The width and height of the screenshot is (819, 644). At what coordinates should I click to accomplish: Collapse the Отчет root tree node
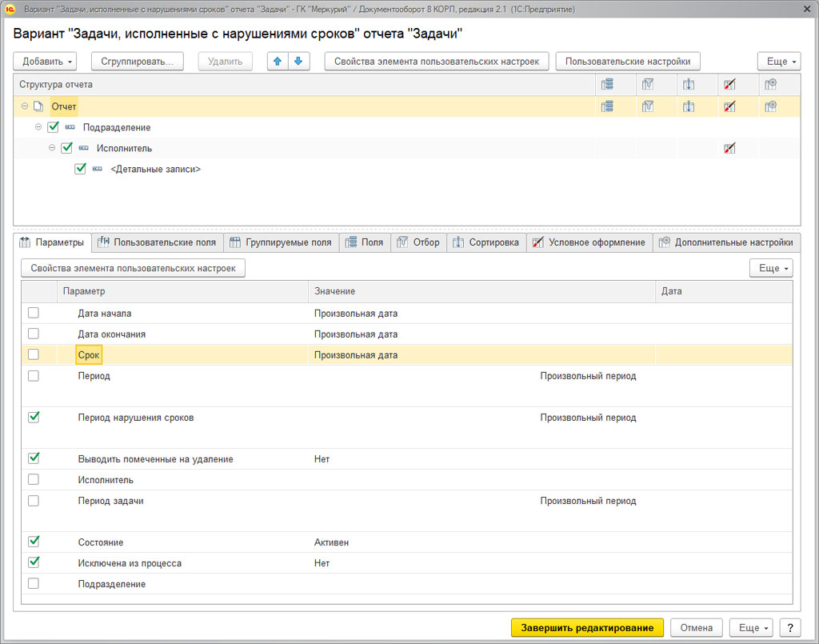click(25, 106)
